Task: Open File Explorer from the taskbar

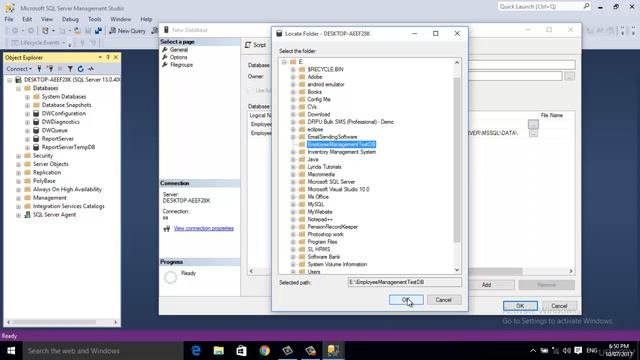Action: pyautogui.click(x=219, y=351)
